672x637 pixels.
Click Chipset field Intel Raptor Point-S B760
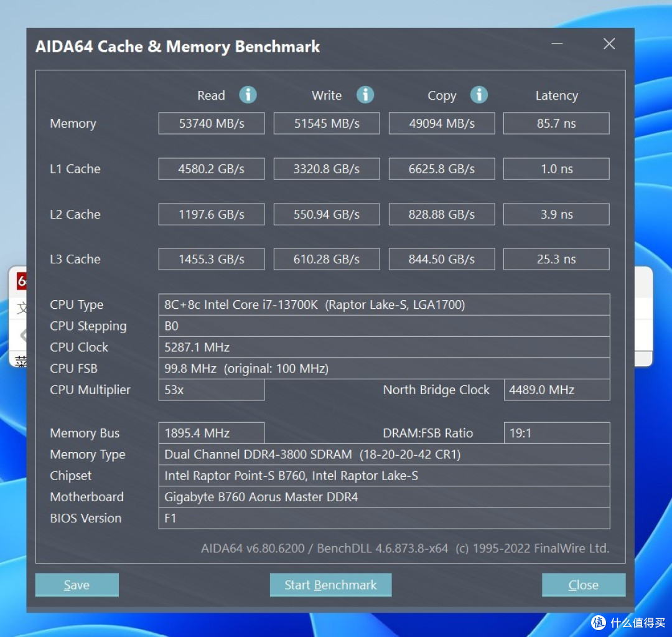(x=384, y=476)
